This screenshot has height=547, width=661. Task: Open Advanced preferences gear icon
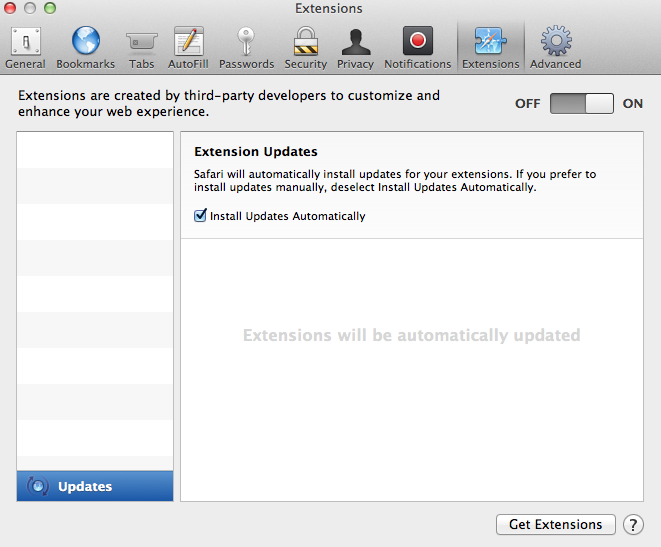point(556,40)
